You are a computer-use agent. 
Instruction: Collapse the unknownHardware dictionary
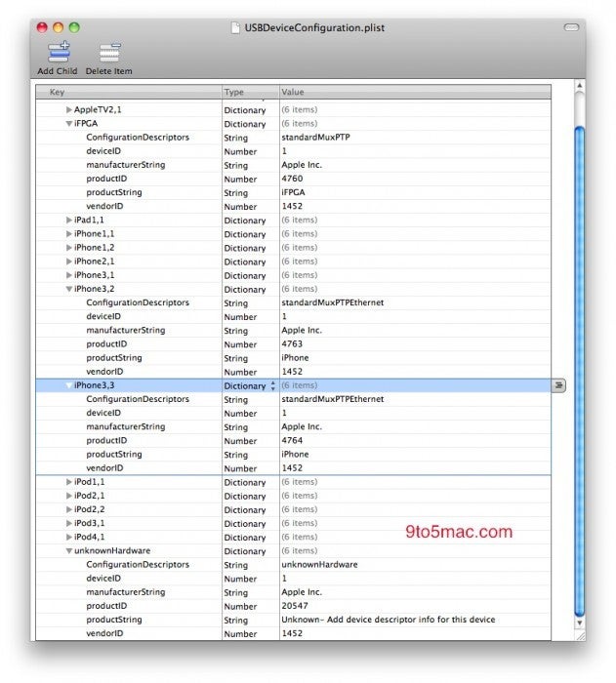pyautogui.click(x=69, y=551)
